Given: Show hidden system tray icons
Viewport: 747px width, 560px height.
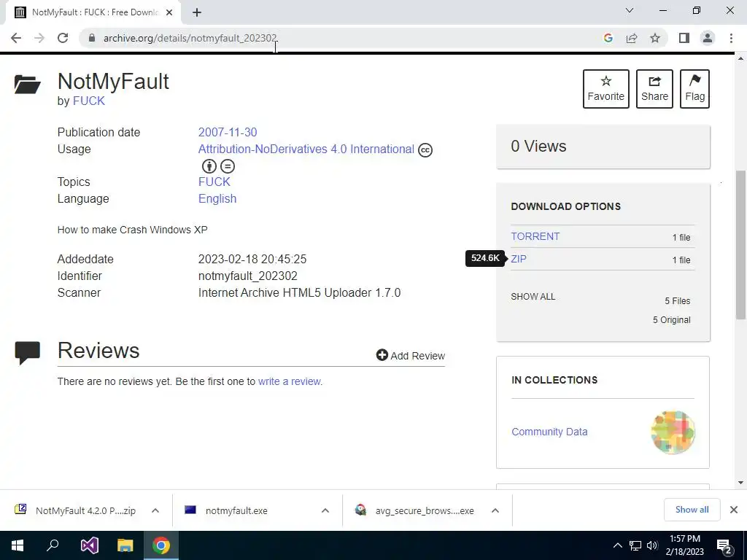Looking at the screenshot, I should tap(617, 545).
